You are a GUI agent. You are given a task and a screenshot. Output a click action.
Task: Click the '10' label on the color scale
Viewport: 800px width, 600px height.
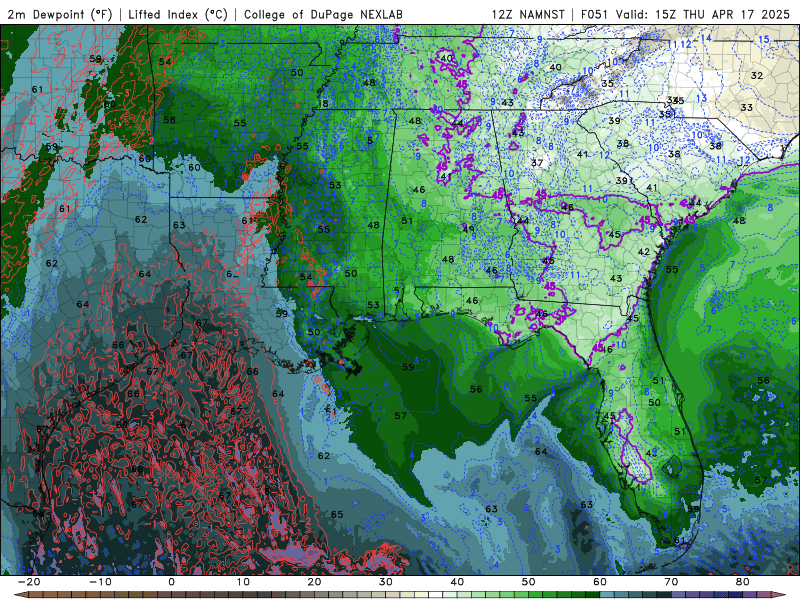[243, 582]
